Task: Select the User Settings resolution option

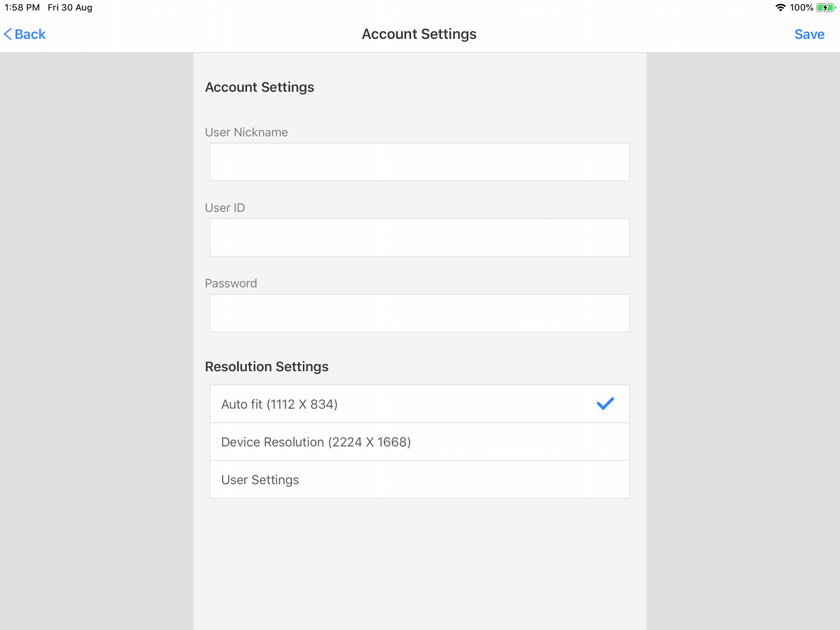Action: click(x=420, y=480)
